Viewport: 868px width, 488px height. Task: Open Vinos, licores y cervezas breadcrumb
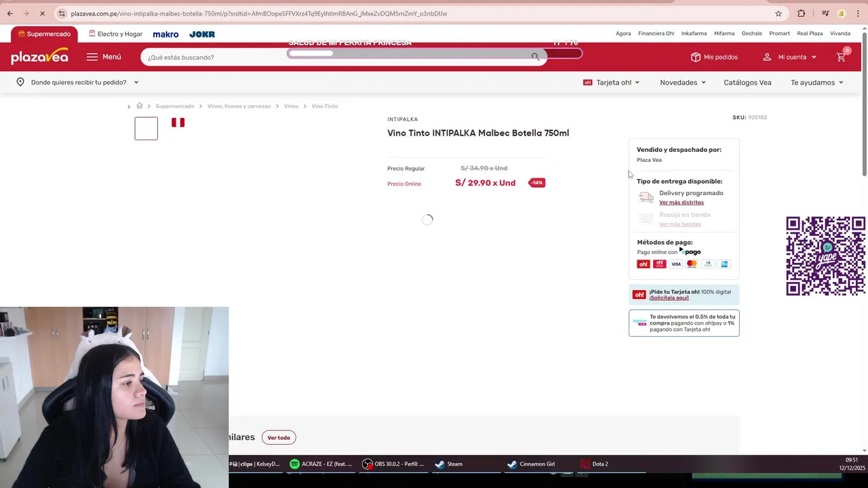pyautogui.click(x=239, y=106)
